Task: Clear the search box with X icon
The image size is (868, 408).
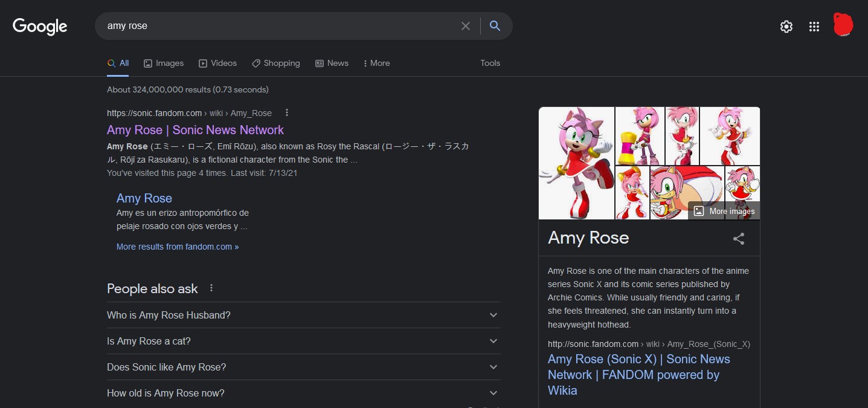Action: 465,26
